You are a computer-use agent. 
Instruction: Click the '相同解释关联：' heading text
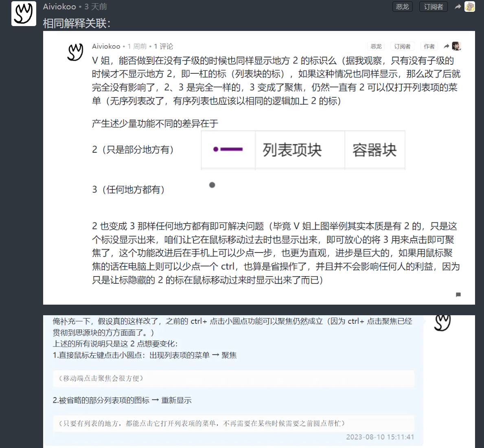[77, 23]
